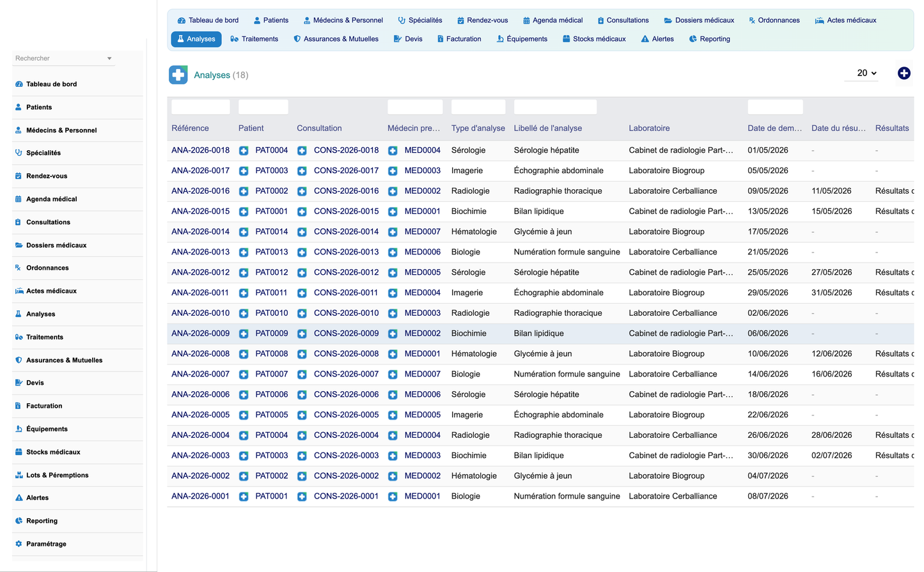
Task: Click the Analyses module icon beside the title
Action: click(178, 75)
